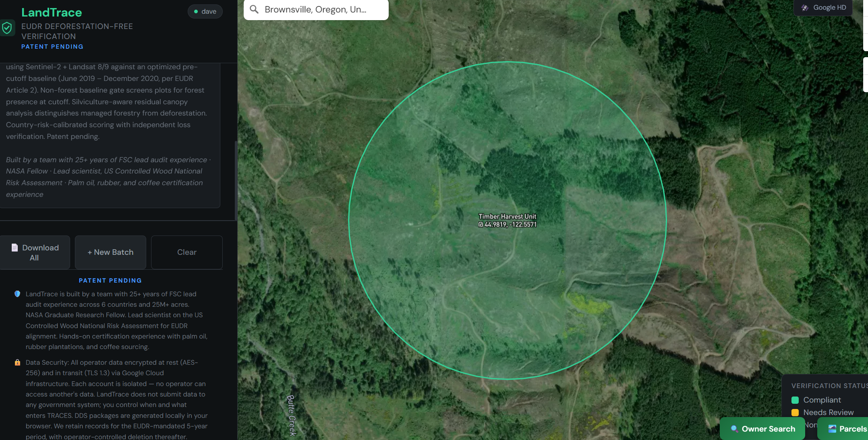The height and width of the screenshot is (440, 868).
Task: Open the Owner Search tool
Action: 762,429
